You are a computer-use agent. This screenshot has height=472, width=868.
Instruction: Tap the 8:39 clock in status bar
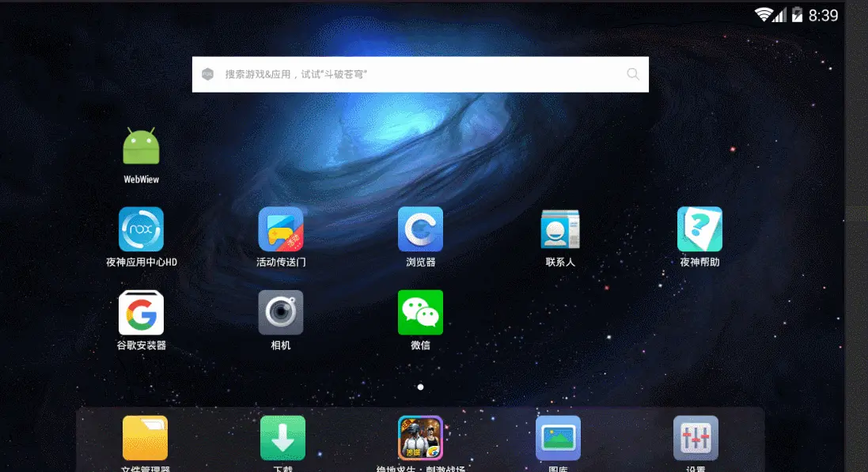[823, 16]
